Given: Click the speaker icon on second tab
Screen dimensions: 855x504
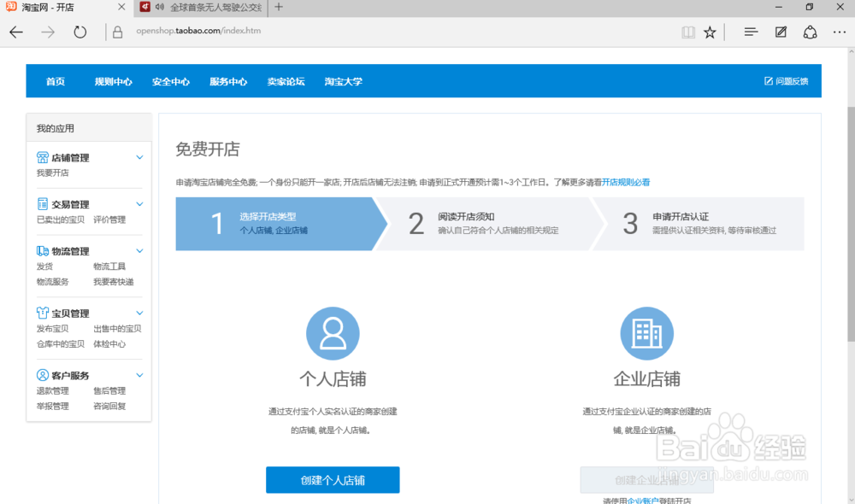Looking at the screenshot, I should (160, 7).
